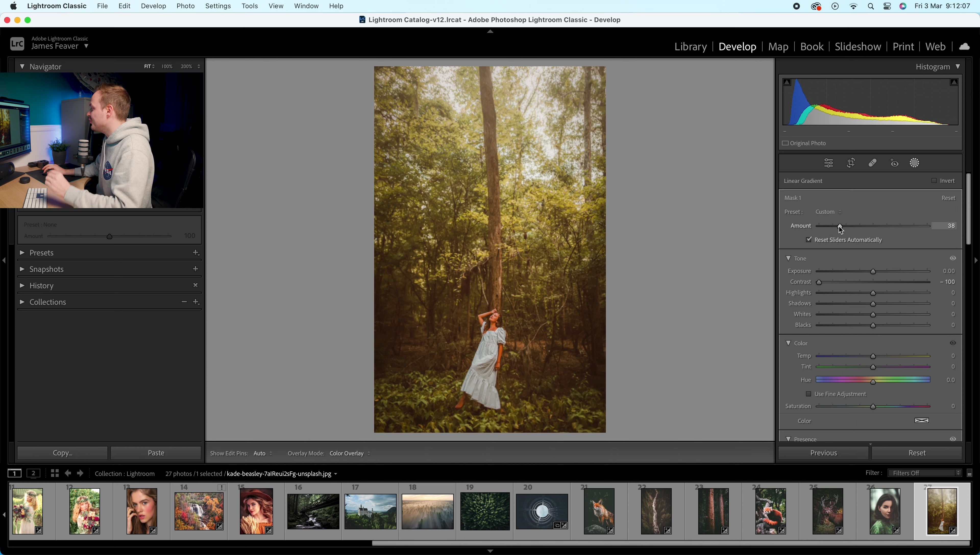The image size is (980, 555).
Task: Open the Settings menu
Action: 218,6
